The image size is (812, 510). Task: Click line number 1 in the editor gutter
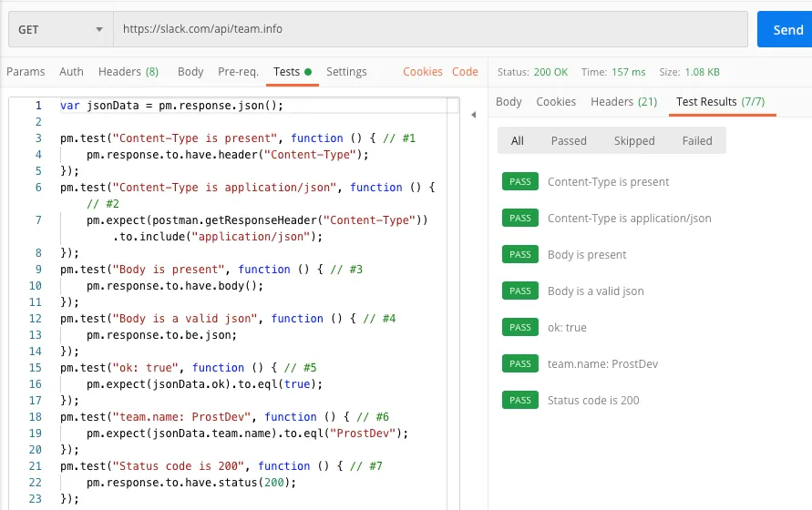click(38, 106)
